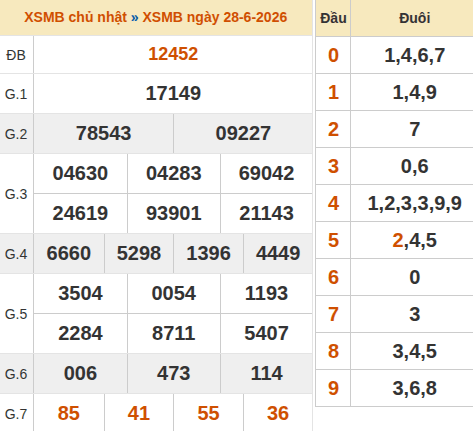Click the Đuôi column header
This screenshot has width=473, height=431.
[x=415, y=18]
